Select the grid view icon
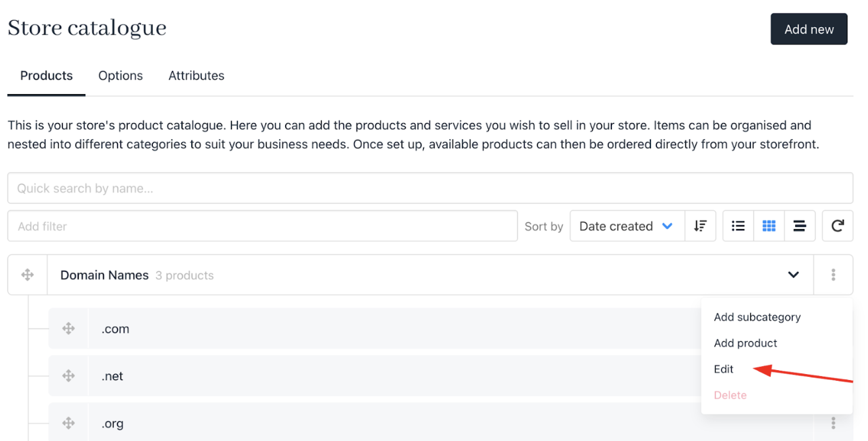Viewport: 868px width, 441px height. [769, 226]
